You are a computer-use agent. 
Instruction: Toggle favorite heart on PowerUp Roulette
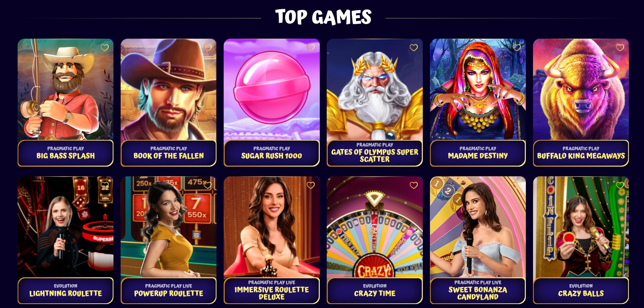pos(208,185)
